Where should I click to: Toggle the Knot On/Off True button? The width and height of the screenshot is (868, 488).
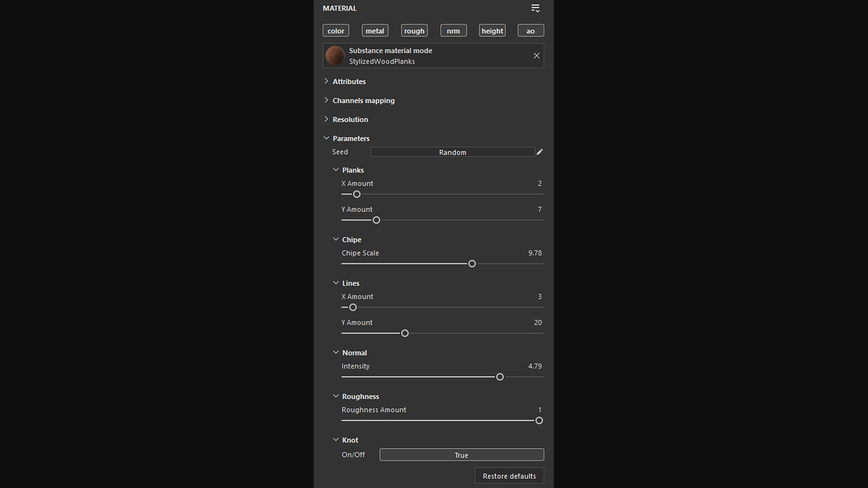click(x=461, y=455)
